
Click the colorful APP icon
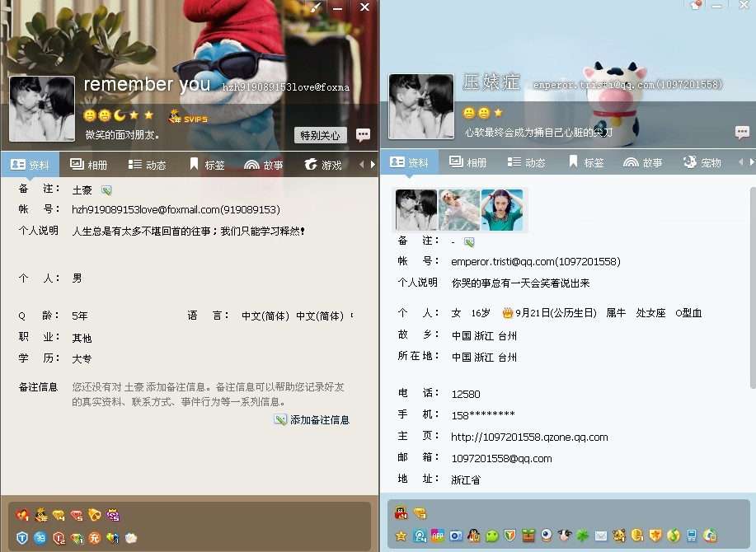click(438, 536)
